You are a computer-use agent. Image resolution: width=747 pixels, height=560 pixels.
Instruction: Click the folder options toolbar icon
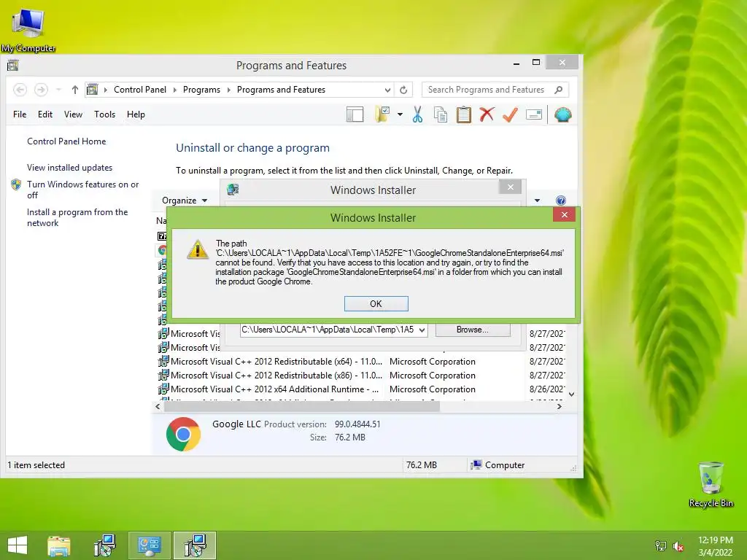coord(382,114)
